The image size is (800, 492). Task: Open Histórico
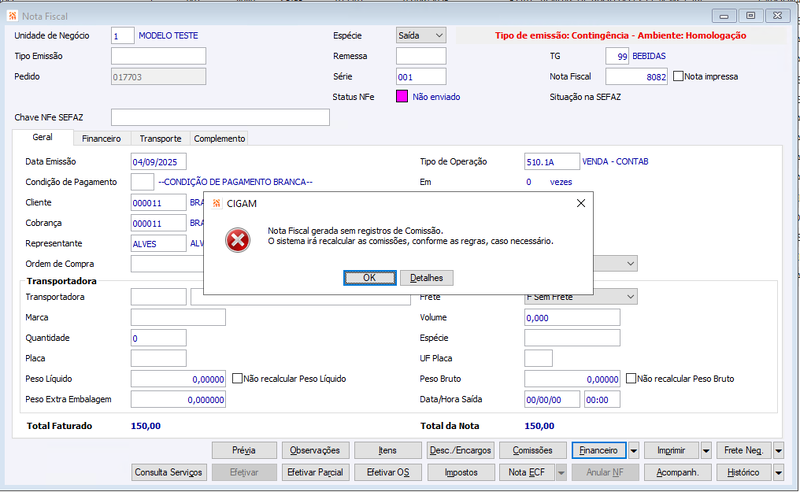744,473
